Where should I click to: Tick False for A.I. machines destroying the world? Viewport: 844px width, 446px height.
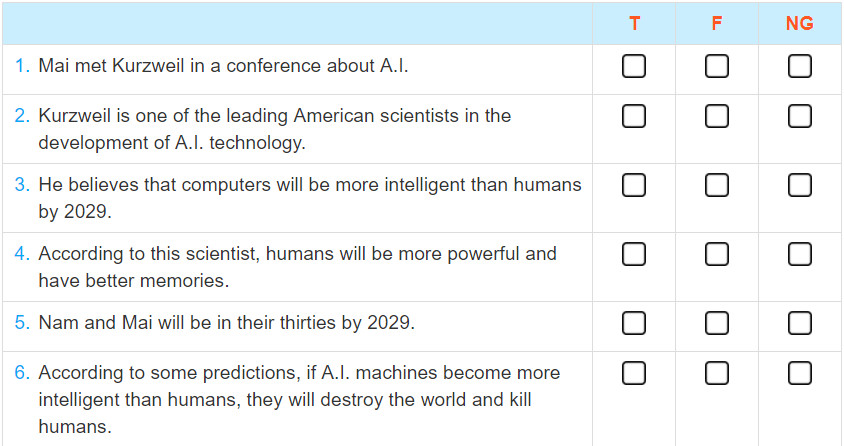coord(716,373)
